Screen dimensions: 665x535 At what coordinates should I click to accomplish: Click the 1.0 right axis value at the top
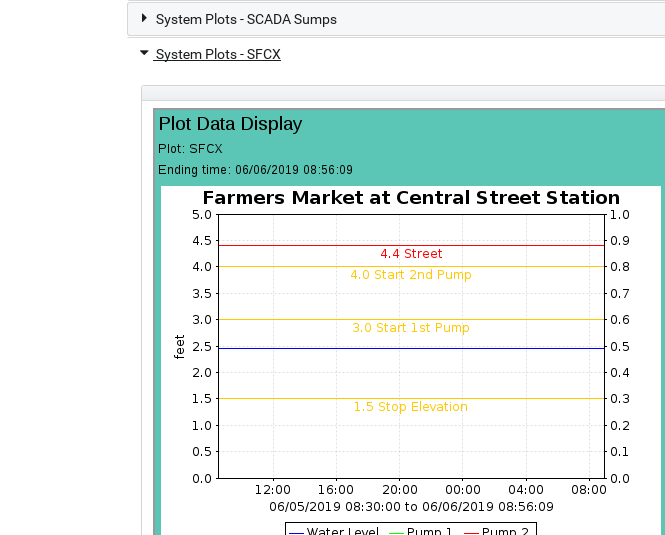[x=620, y=215]
